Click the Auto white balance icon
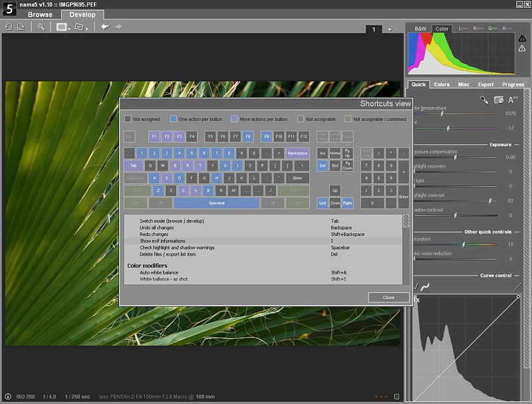Screen dimensions: 532x404 513,100
